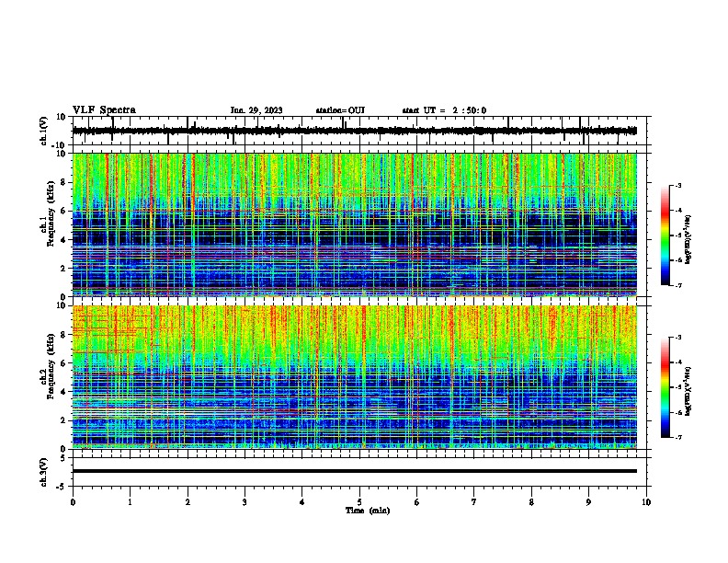Click the "8" tick on the time axis
The image size is (728, 563).
coord(531,502)
